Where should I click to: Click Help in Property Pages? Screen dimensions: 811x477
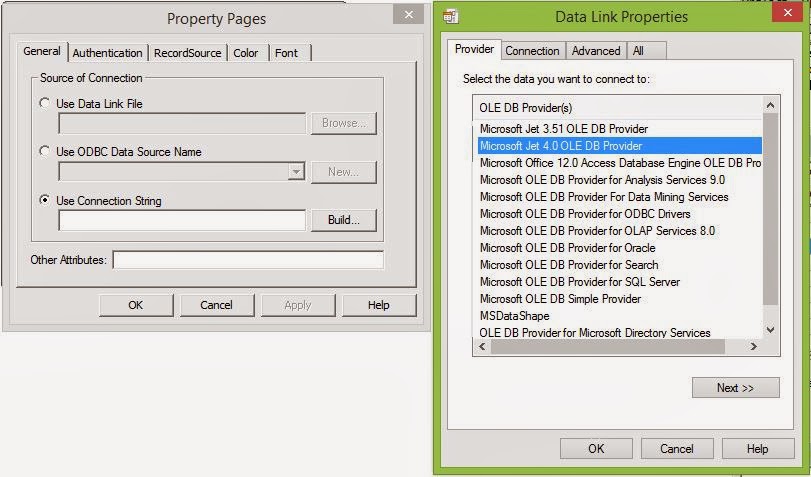click(x=379, y=305)
